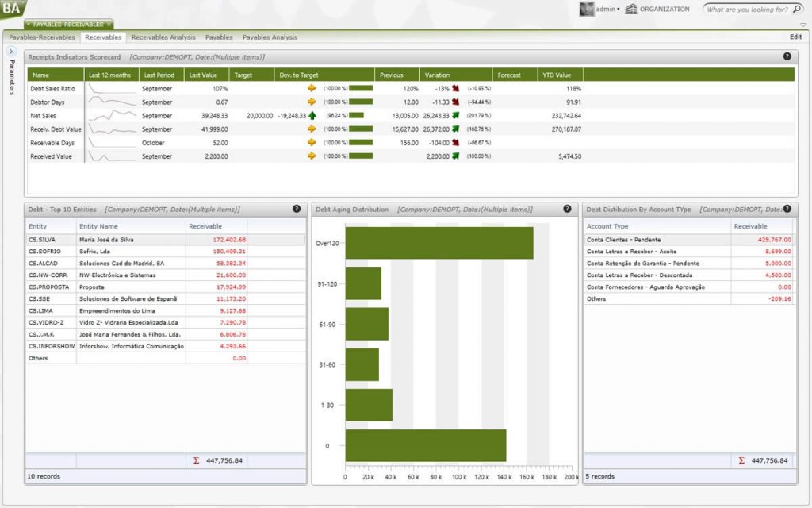Click the sigma sum icon under Top 10 Entities

click(197, 460)
